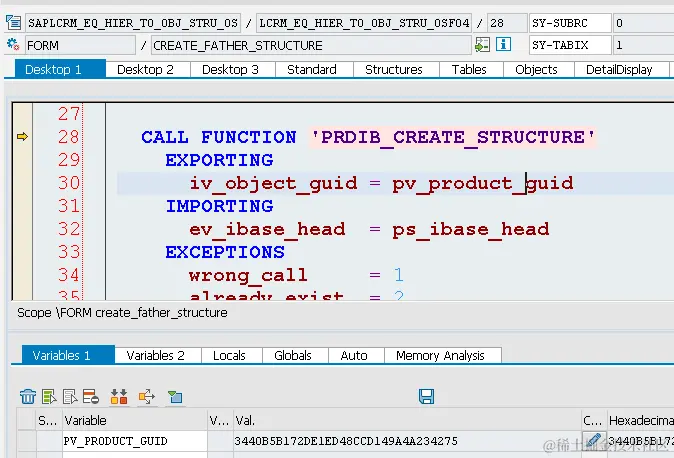
Task: Click the Hexadecimal column header
Action: click(x=640, y=420)
